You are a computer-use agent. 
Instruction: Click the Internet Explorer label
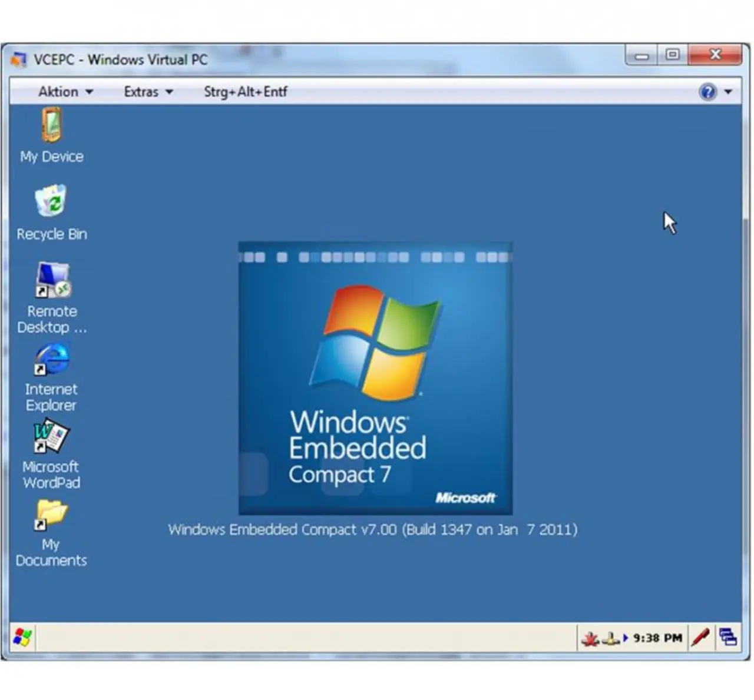51,397
